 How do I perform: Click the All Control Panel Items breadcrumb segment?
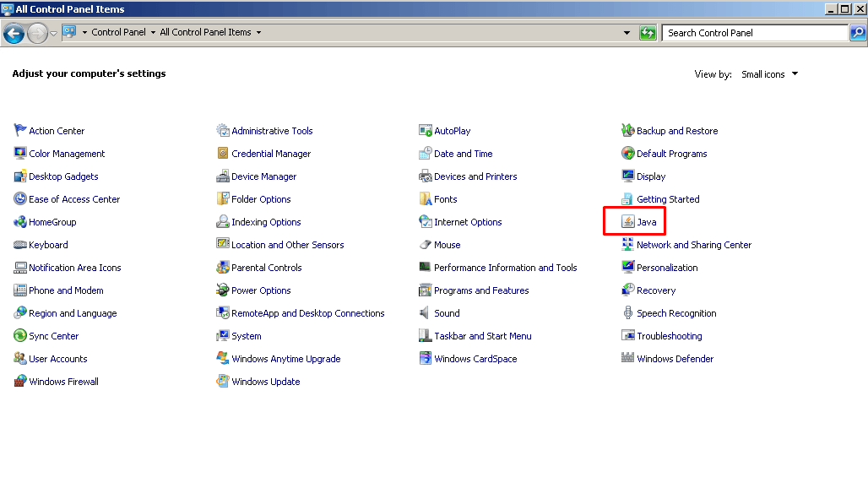[205, 32]
